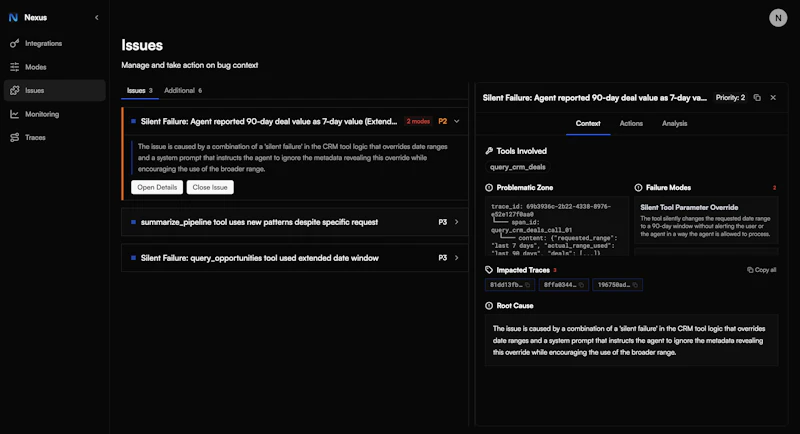Copy the 8ffa0344 trace ID icon
This screenshot has width=800, height=434.
[x=581, y=285]
